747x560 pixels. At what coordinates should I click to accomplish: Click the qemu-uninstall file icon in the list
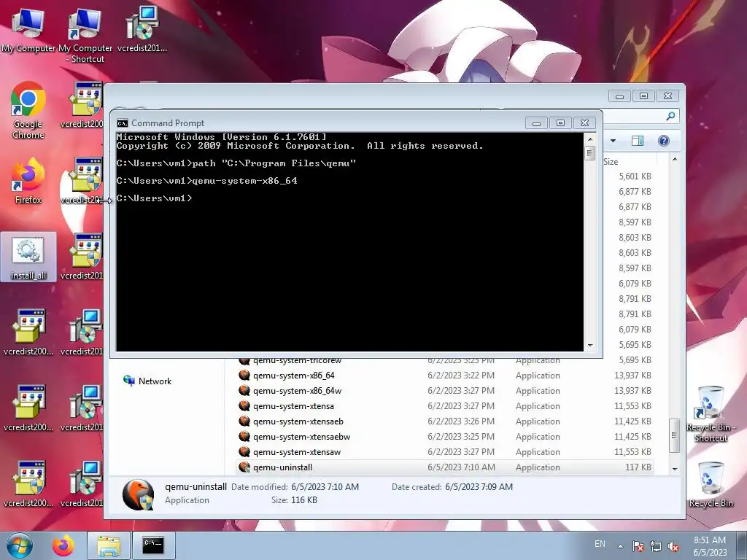244,467
